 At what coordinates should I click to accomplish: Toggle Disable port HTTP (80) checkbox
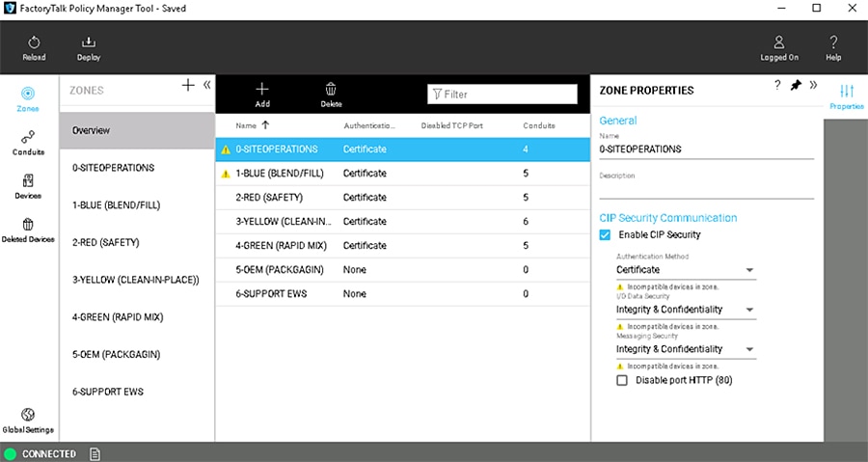[622, 380]
